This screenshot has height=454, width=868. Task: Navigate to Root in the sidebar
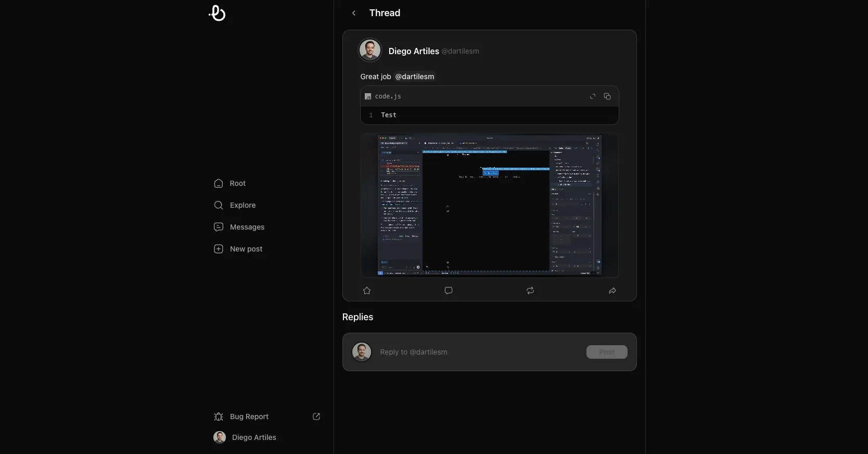237,183
